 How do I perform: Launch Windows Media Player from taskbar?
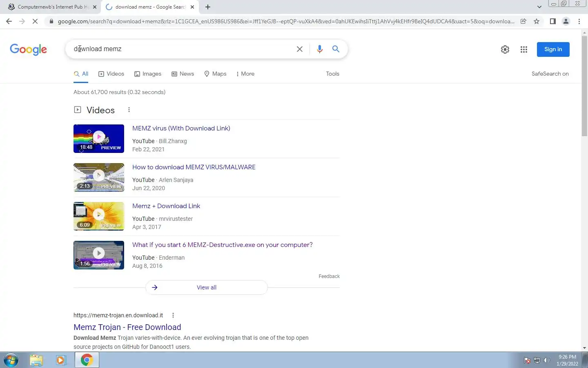[x=61, y=360]
